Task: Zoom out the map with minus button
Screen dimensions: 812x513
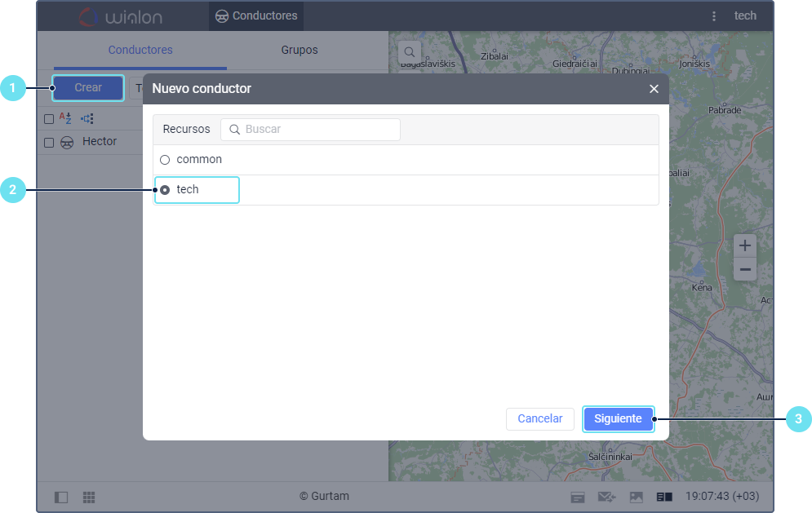Action: pyautogui.click(x=745, y=269)
